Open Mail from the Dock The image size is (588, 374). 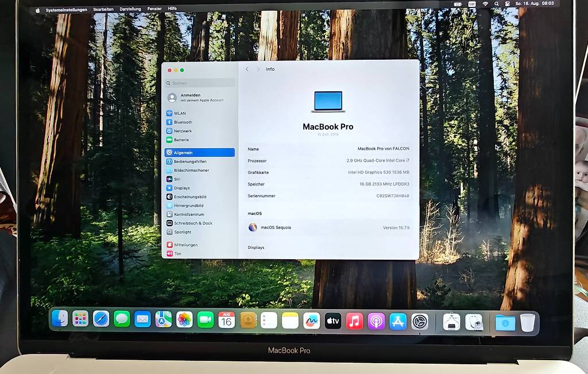142,319
